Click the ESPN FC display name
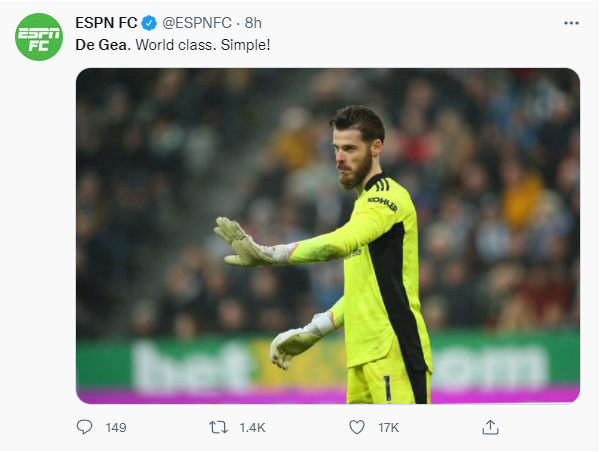The height and width of the screenshot is (452, 603). [x=107, y=23]
